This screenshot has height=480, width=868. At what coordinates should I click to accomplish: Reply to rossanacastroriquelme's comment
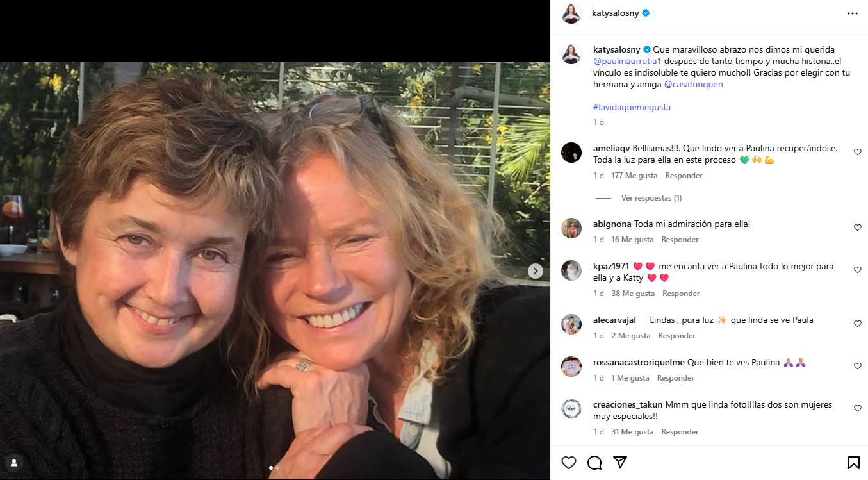[676, 378]
